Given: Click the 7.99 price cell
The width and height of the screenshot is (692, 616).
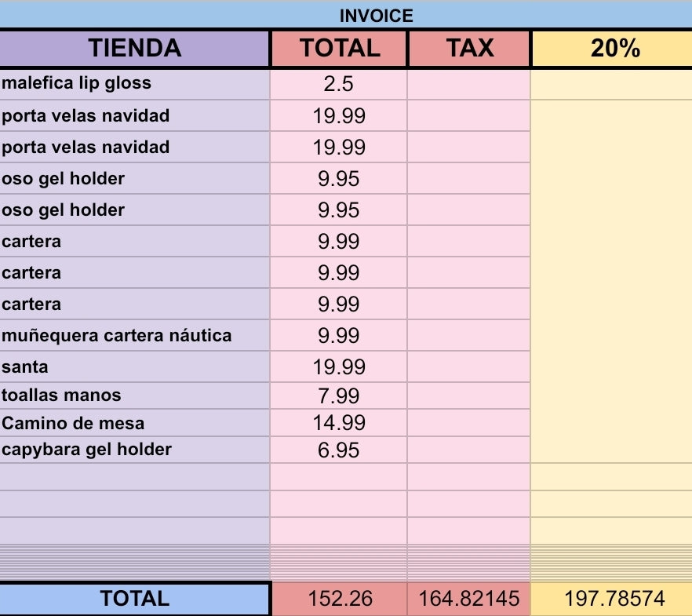Looking at the screenshot, I should click(x=339, y=395).
